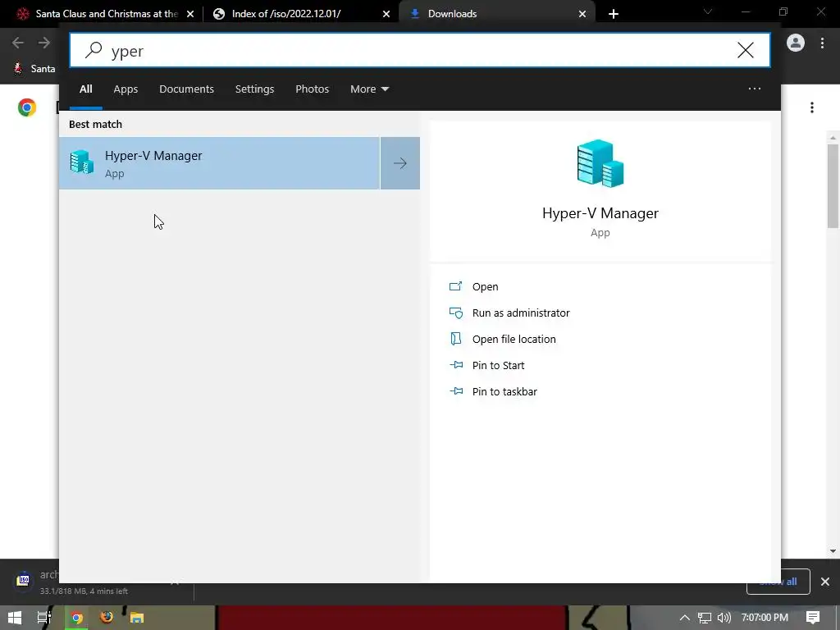Click the clock showing 7:07:00 PM
Screen dimensions: 840x630
pos(765,618)
